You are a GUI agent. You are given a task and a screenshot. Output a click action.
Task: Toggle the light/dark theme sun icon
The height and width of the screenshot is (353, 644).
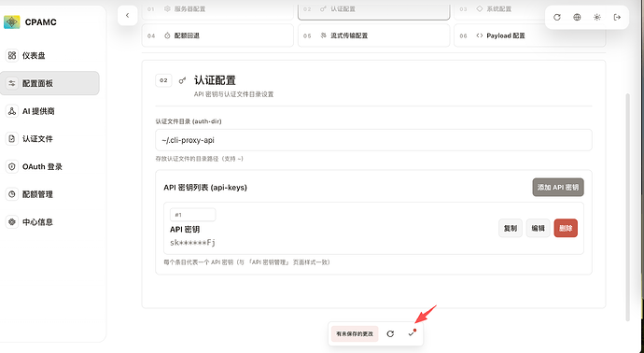pyautogui.click(x=596, y=17)
